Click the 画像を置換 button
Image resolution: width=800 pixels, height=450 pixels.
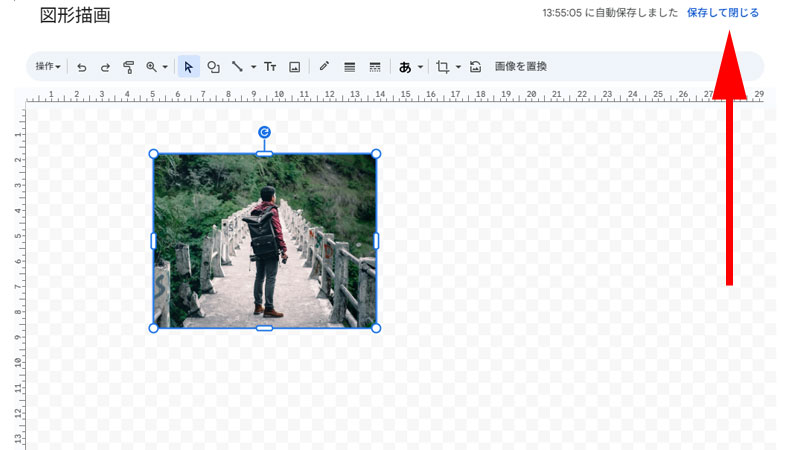(x=521, y=67)
